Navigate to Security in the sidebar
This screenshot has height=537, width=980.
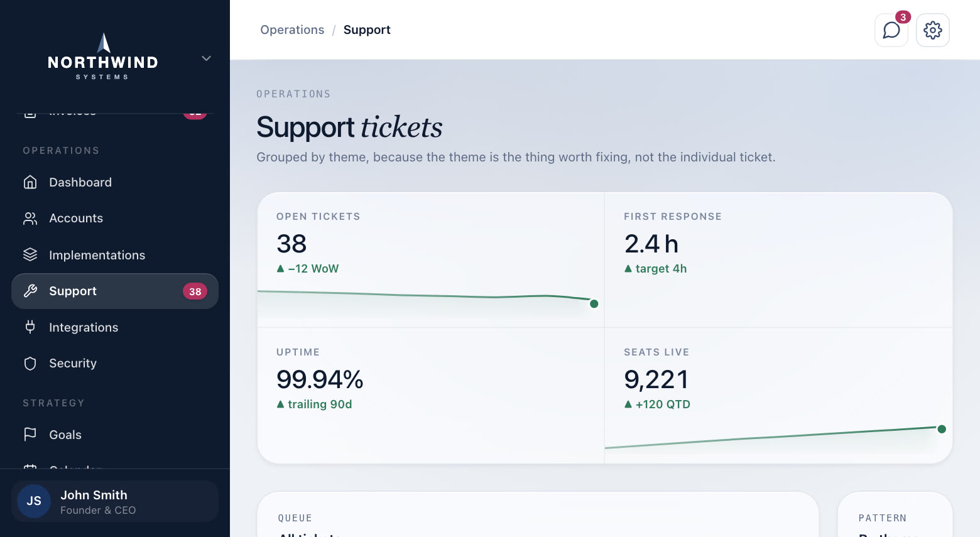115,363
